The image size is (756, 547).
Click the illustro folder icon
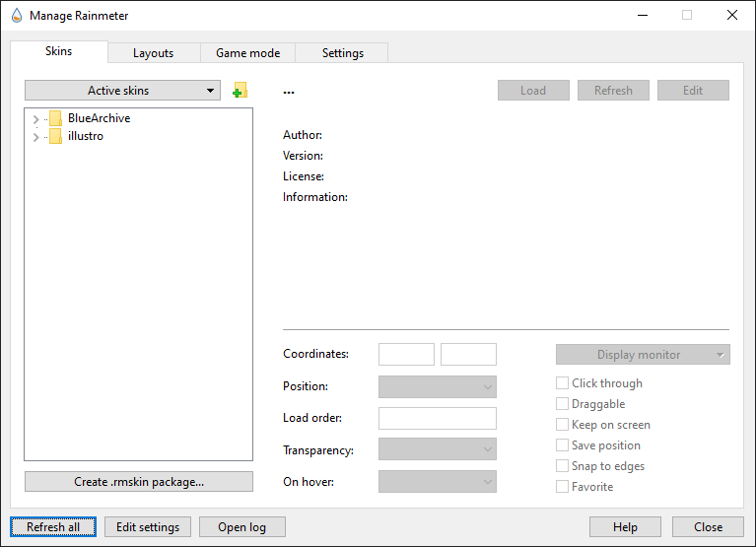click(55, 136)
